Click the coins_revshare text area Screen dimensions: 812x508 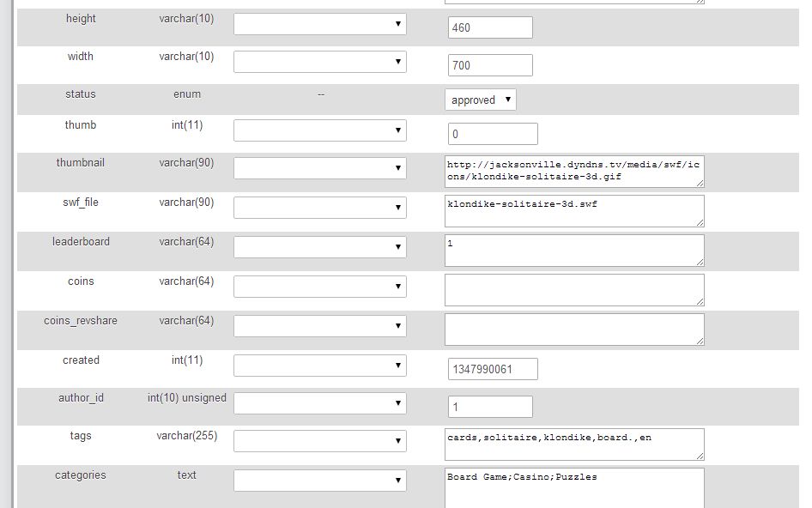point(573,329)
